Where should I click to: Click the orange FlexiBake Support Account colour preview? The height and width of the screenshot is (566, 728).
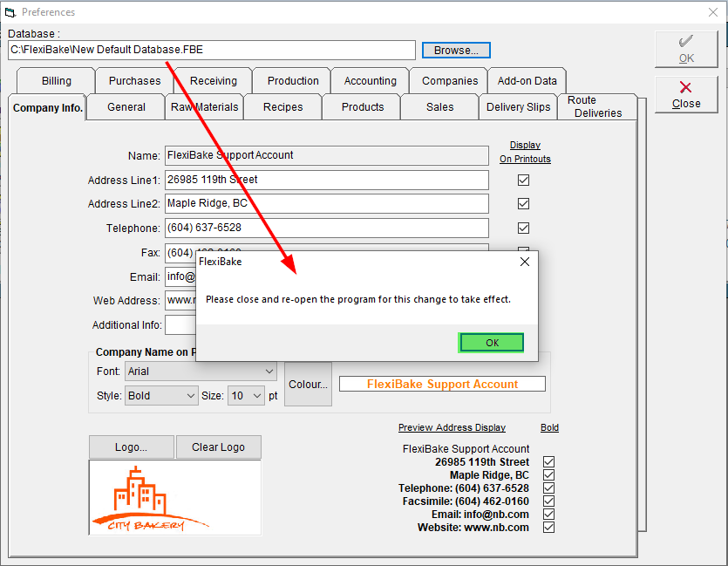[x=442, y=384]
